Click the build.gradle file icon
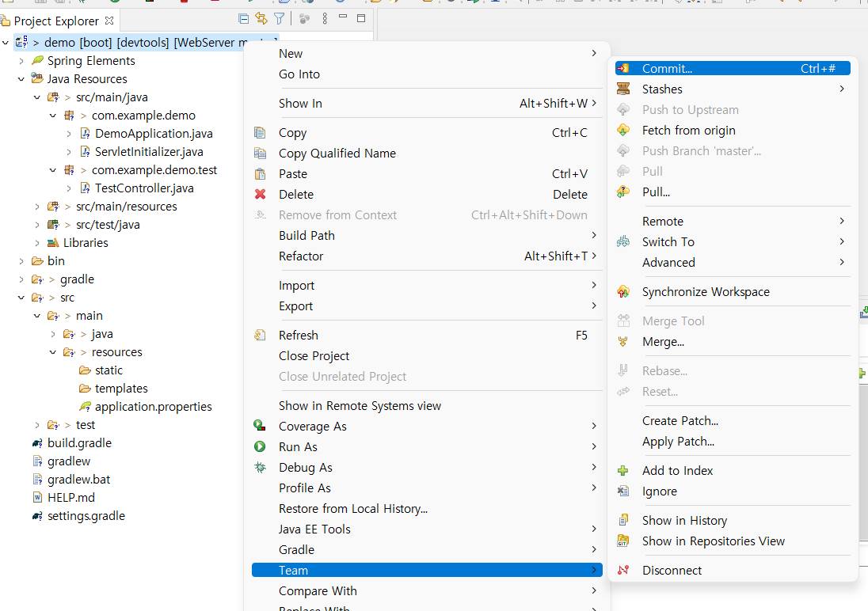868x611 pixels. click(37, 443)
